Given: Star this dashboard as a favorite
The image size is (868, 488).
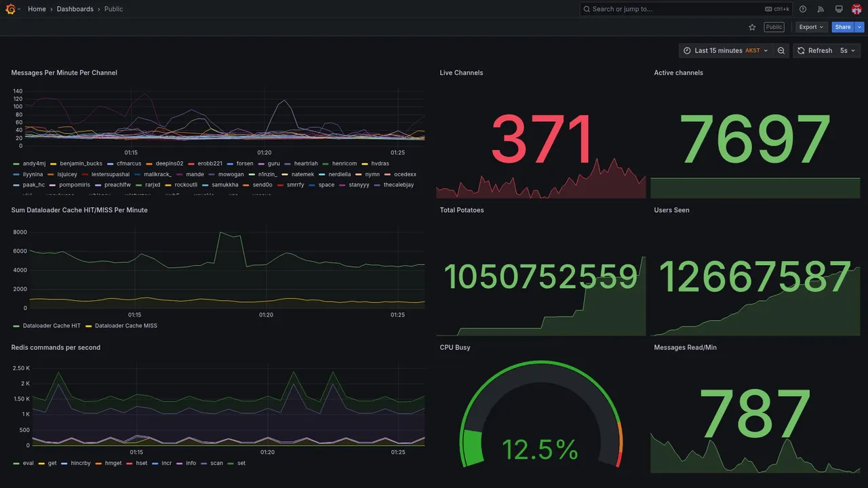Looking at the screenshot, I should tap(752, 27).
